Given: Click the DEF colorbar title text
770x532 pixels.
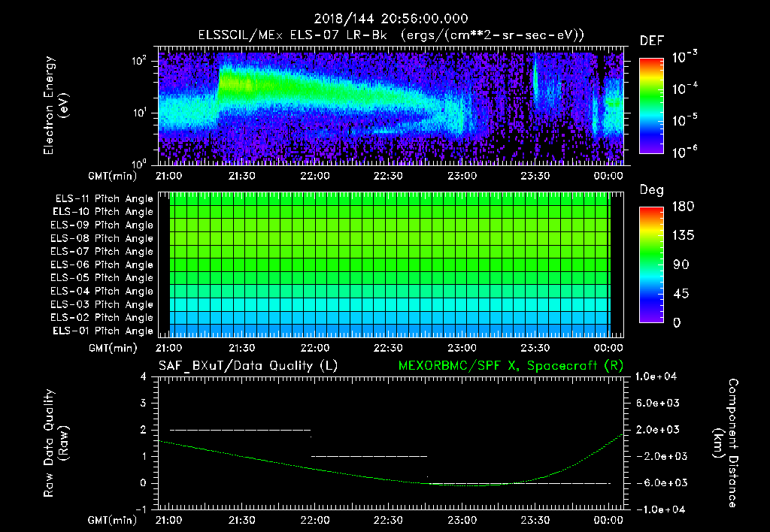Looking at the screenshot, I should click(x=652, y=41).
